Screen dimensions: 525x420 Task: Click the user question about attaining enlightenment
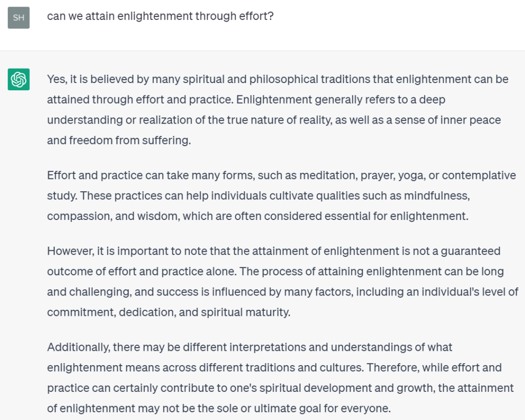click(160, 16)
